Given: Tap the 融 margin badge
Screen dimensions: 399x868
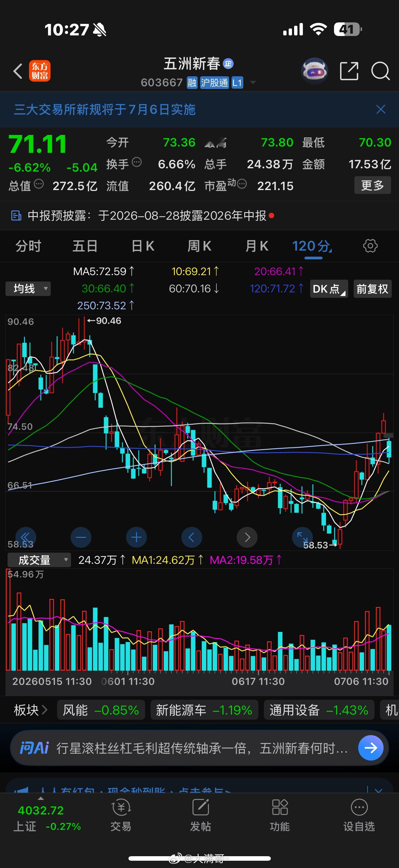Looking at the screenshot, I should 192,83.
